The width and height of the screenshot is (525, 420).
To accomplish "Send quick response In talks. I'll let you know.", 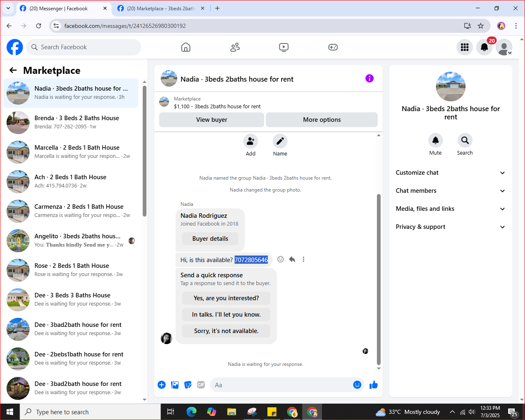I will 226,315.
